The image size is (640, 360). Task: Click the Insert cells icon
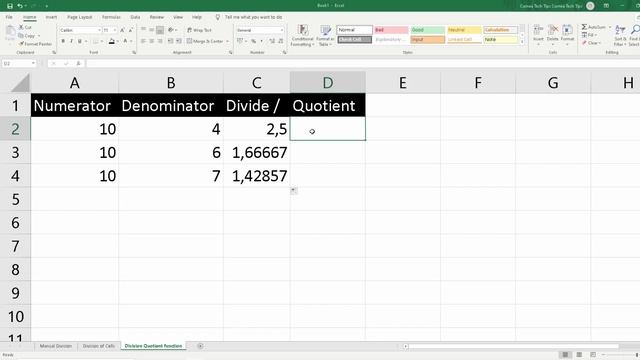pos(538,30)
